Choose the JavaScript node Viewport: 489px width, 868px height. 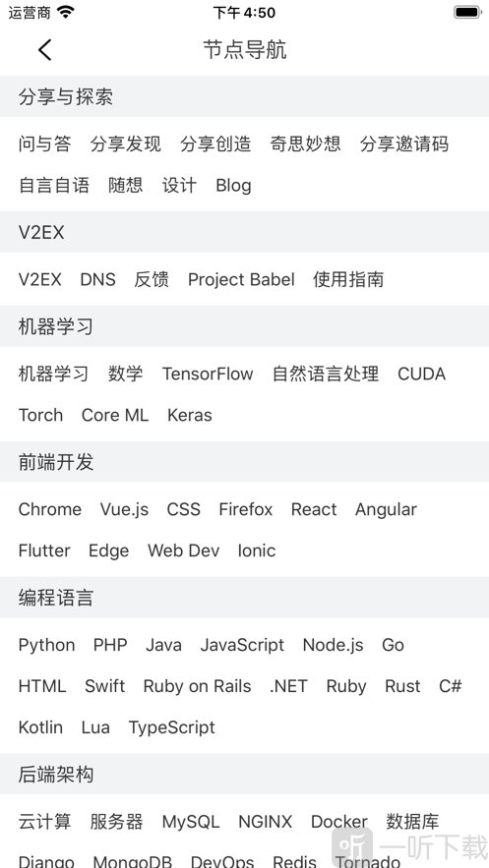coord(242,645)
